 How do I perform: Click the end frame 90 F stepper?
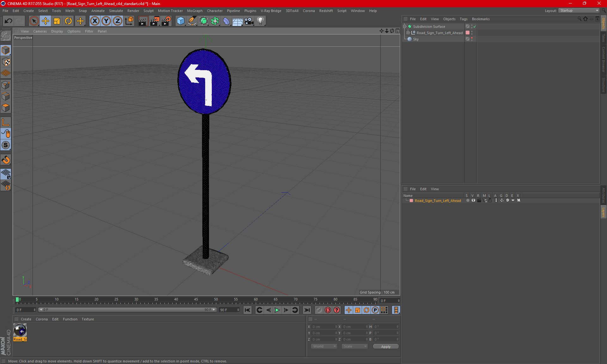238,310
